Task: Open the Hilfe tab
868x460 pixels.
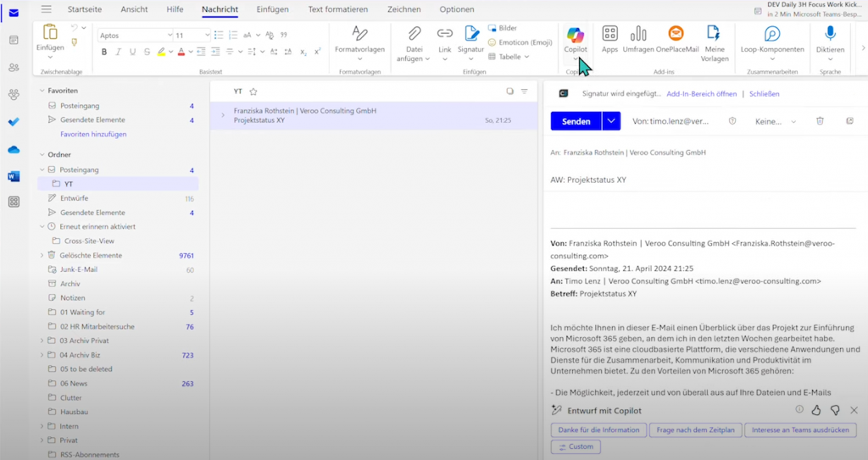Action: click(x=175, y=8)
